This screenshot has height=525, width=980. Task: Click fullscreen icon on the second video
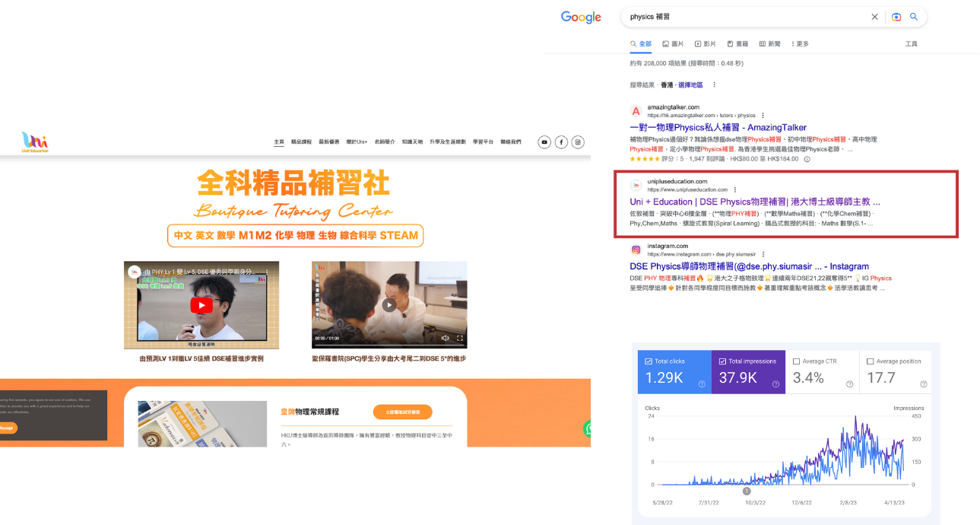pos(459,338)
